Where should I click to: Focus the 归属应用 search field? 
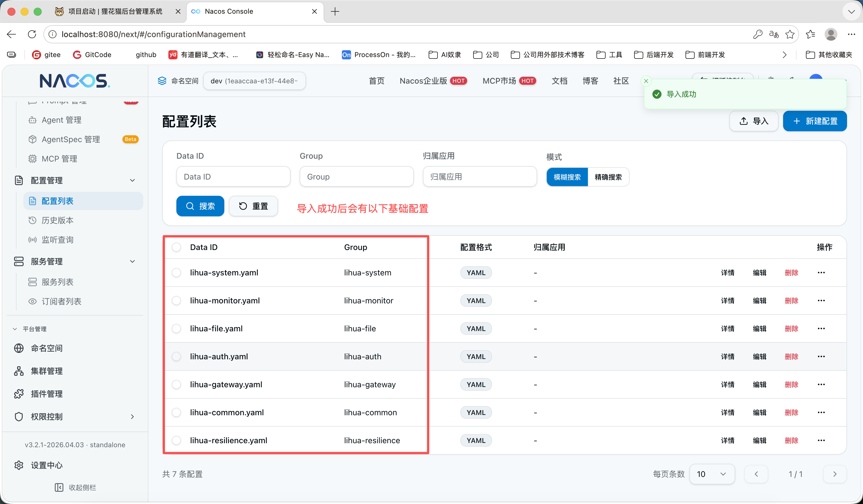(480, 177)
